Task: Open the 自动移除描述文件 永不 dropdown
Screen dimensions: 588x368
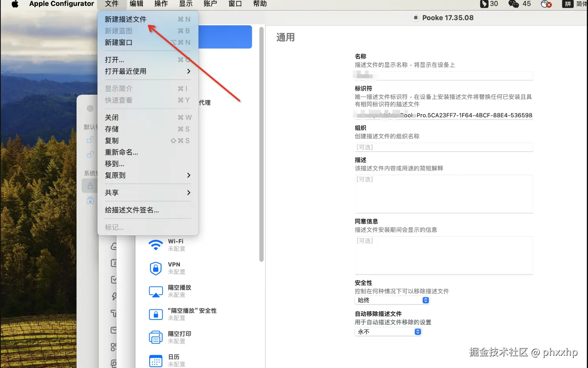Action: pyautogui.click(x=388, y=332)
